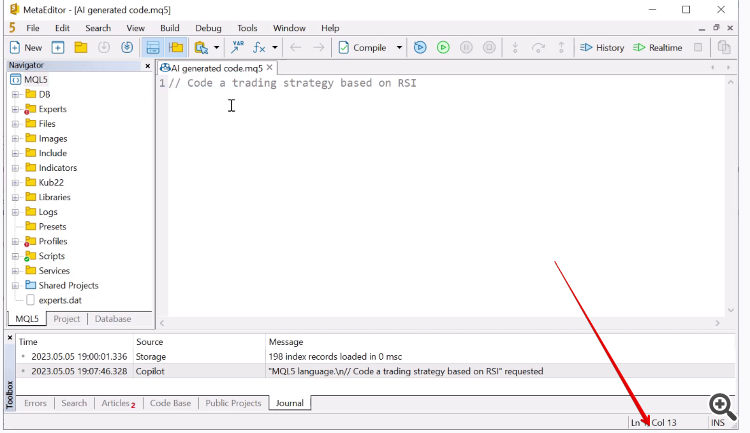
Task: Click the rightmost toolbar copy icon
Action: tap(724, 47)
